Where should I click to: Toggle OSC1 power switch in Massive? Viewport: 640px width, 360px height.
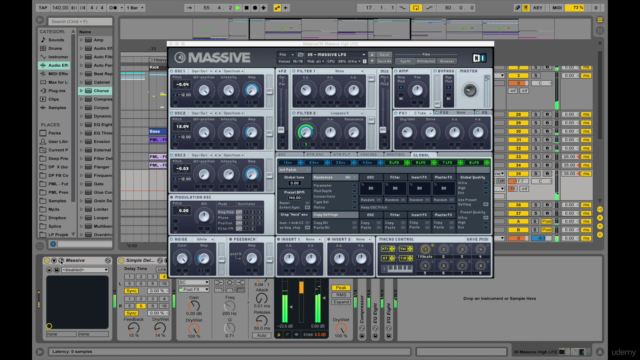click(172, 71)
